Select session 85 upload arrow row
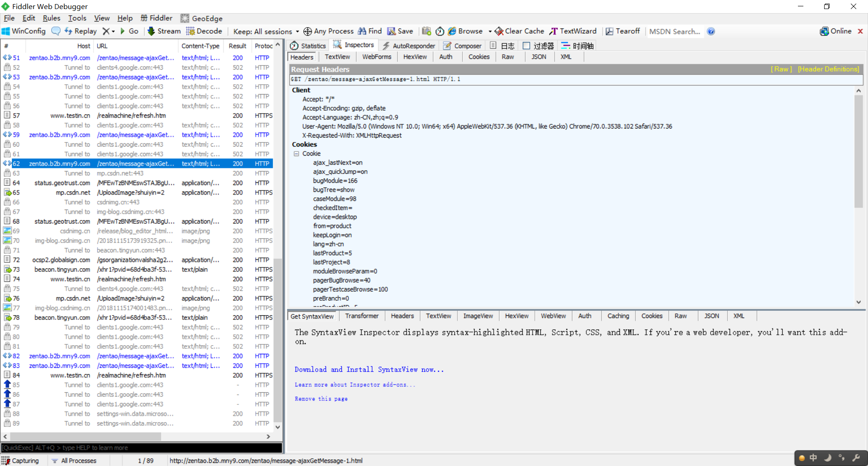The height and width of the screenshot is (466, 868). 137,385
